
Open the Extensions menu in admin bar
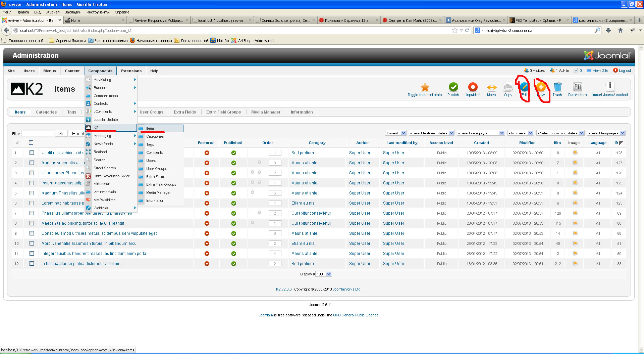131,71
